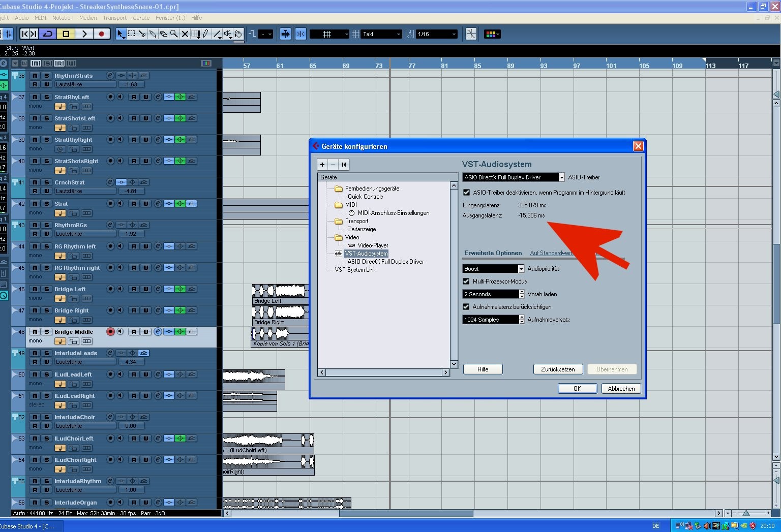Open the Transport menu
Image resolution: width=781 pixels, height=532 pixels.
pyautogui.click(x=115, y=18)
